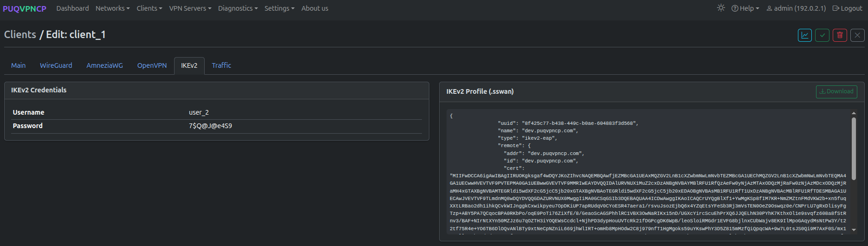This screenshot has width=868, height=246.
Task: Switch to the OpenVPN tab
Action: click(152, 65)
